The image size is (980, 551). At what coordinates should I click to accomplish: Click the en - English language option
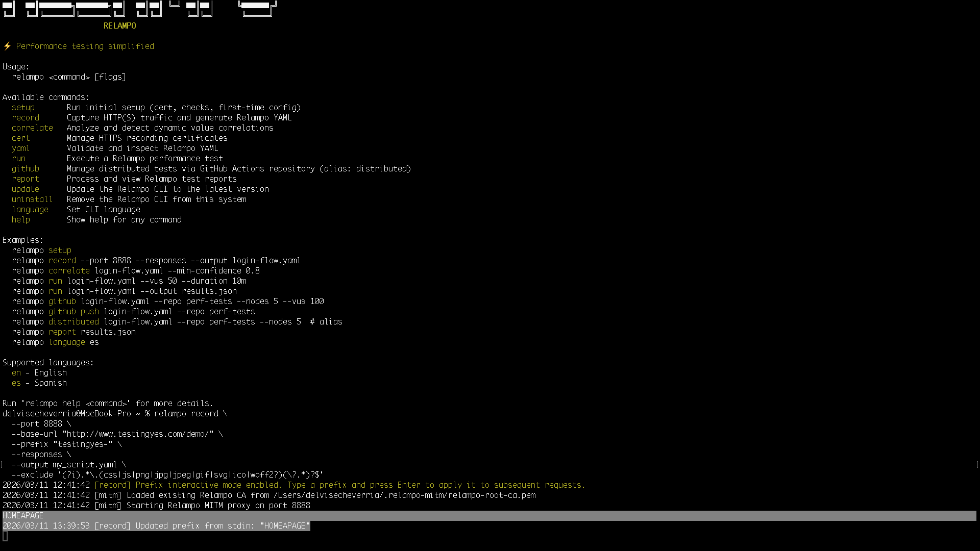pyautogui.click(x=39, y=372)
